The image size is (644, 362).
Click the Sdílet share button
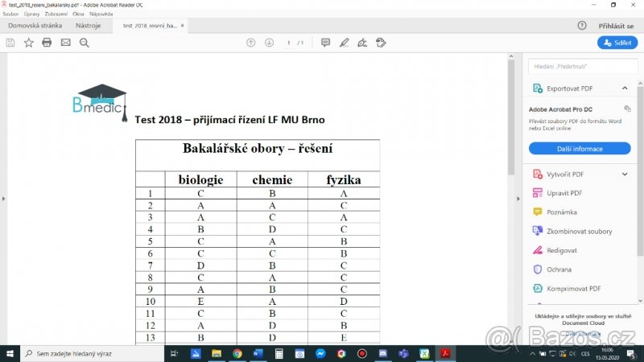617,43
